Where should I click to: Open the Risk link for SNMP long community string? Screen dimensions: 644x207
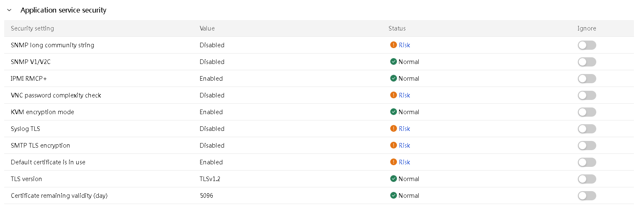(x=404, y=45)
